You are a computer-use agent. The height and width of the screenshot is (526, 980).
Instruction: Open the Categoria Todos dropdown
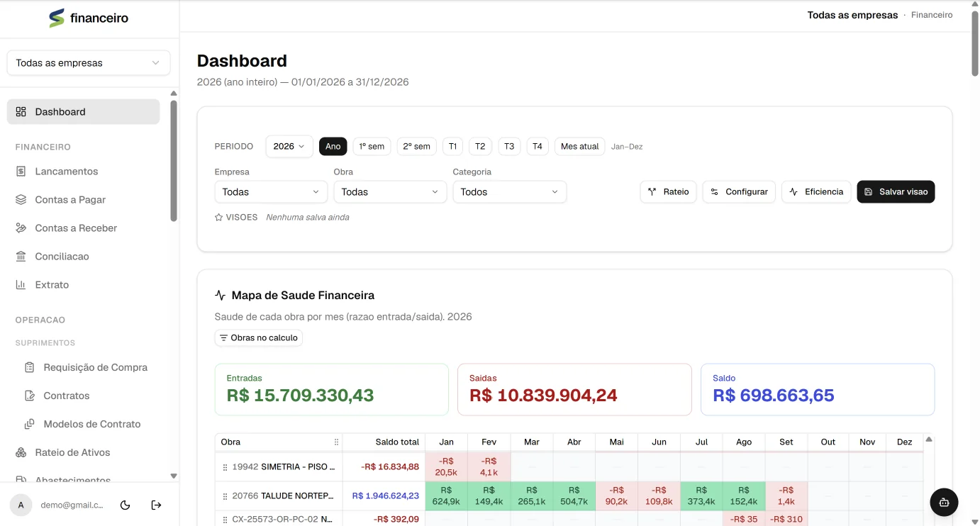click(x=510, y=192)
